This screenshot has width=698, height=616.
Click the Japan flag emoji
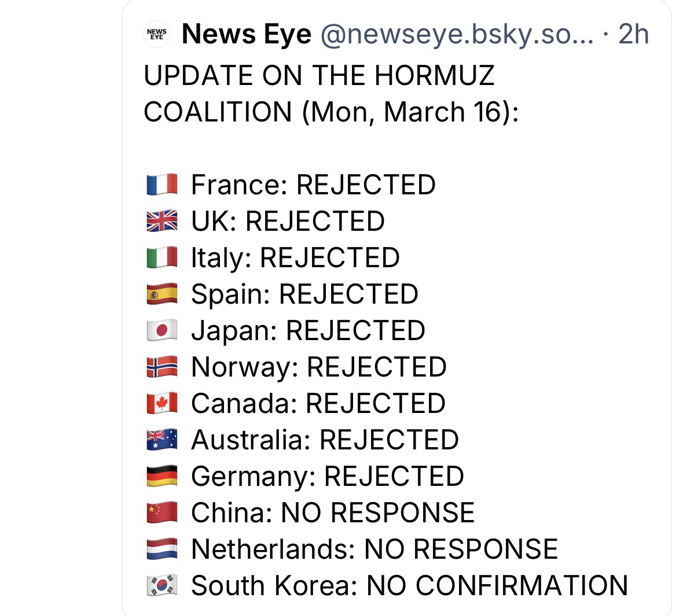[162, 330]
